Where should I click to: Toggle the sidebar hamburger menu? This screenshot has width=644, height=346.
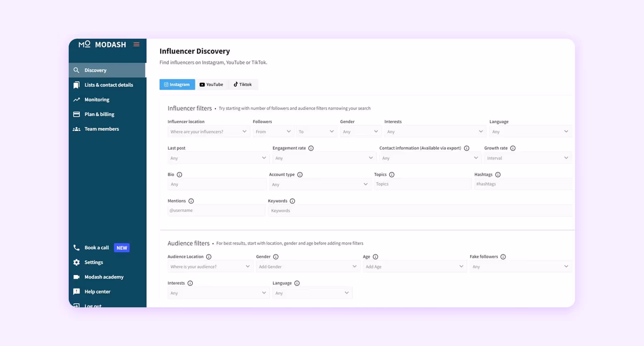pyautogui.click(x=136, y=44)
